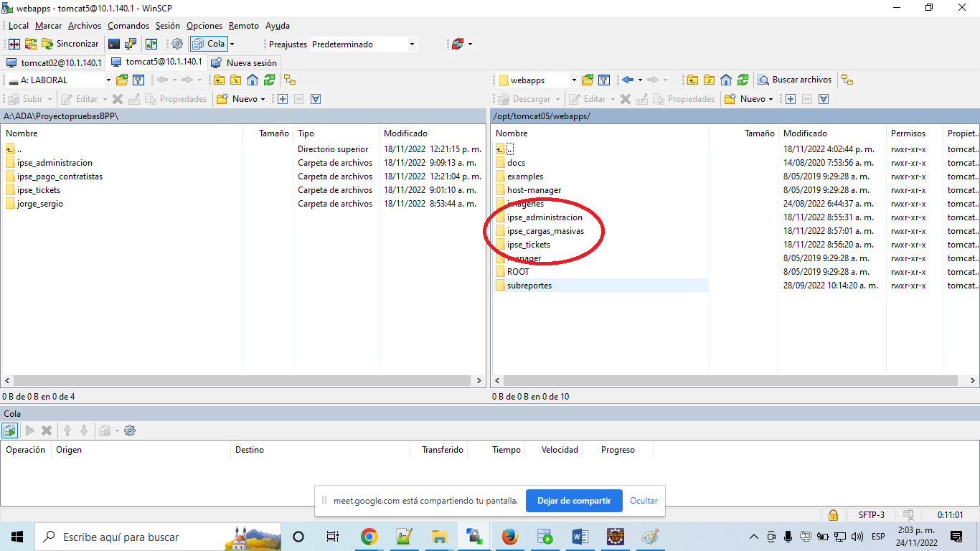Open the terminal console icon in toolbar
The width and height of the screenshot is (980, 551).
114,44
